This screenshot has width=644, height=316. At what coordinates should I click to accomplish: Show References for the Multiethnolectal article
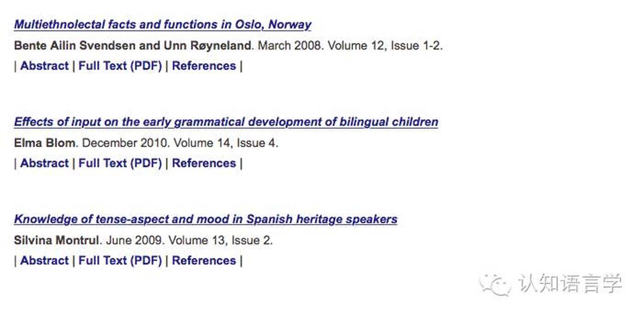pos(204,66)
